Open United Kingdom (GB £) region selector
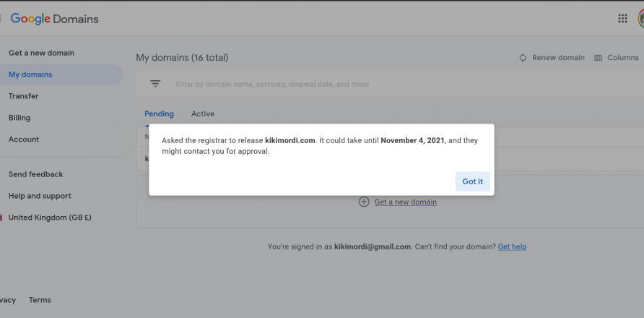 (50, 218)
